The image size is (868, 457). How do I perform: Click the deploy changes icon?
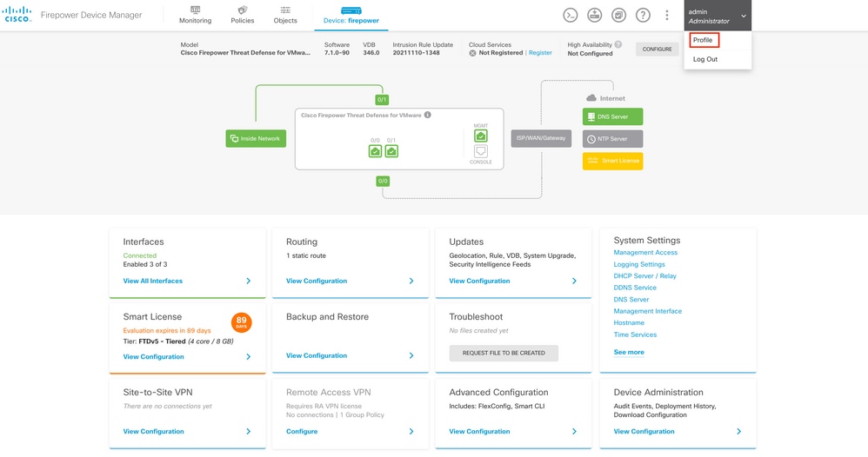click(x=595, y=16)
